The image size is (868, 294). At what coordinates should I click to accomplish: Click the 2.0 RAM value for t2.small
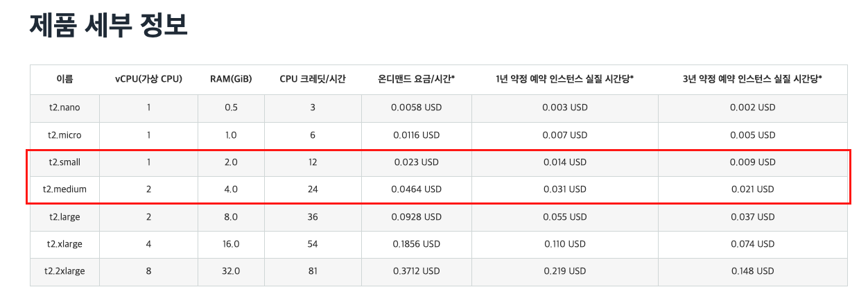(231, 162)
